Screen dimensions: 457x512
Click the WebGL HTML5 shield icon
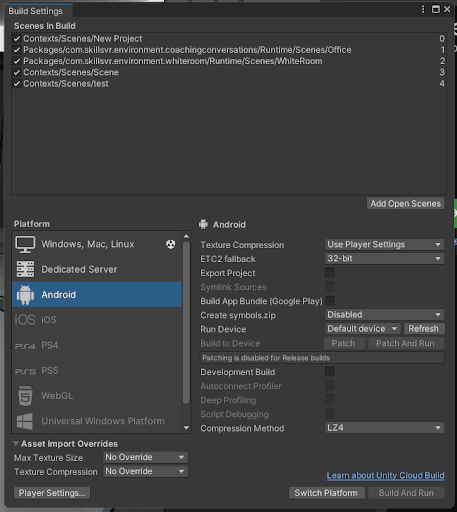(x=25, y=396)
